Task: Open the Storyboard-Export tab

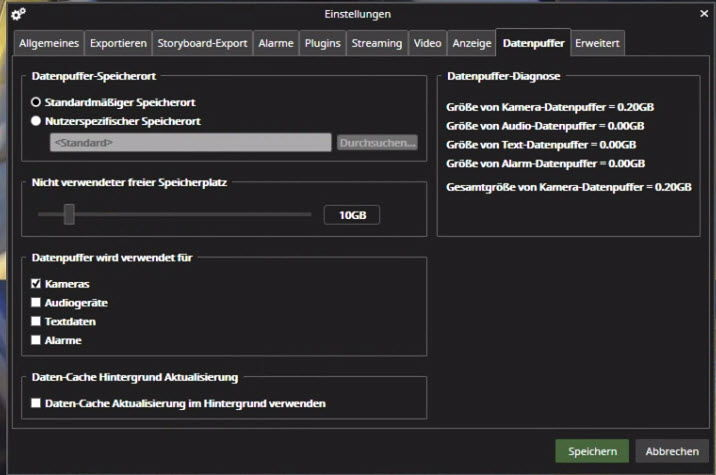Action: [202, 43]
